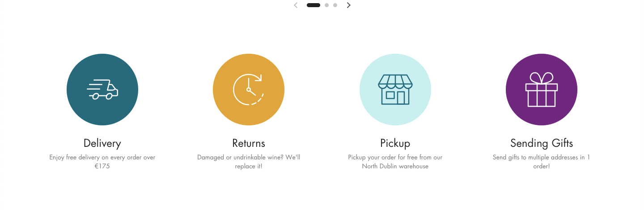Open the Sending Gifts heading
This screenshot has height=210, width=644.
click(x=542, y=143)
